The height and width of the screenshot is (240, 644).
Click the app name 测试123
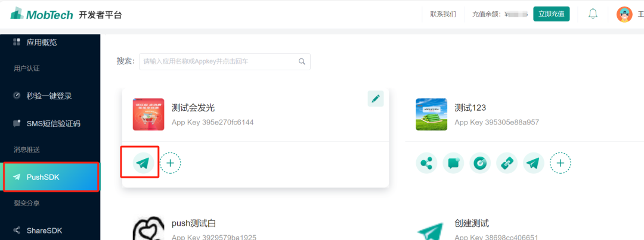(x=470, y=108)
